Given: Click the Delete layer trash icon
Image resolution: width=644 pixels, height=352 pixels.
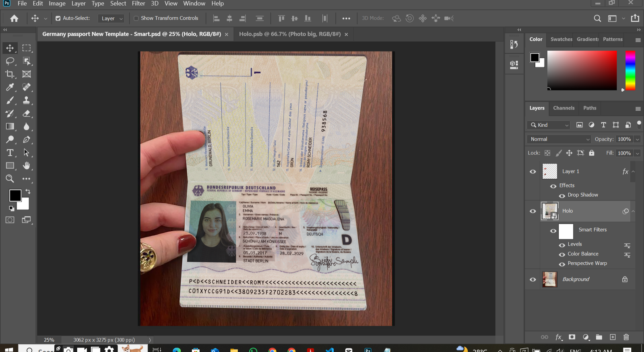Looking at the screenshot, I should 626,337.
